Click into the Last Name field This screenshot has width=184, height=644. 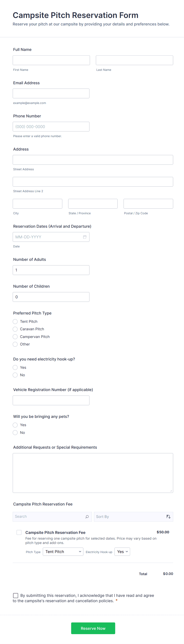[134, 60]
